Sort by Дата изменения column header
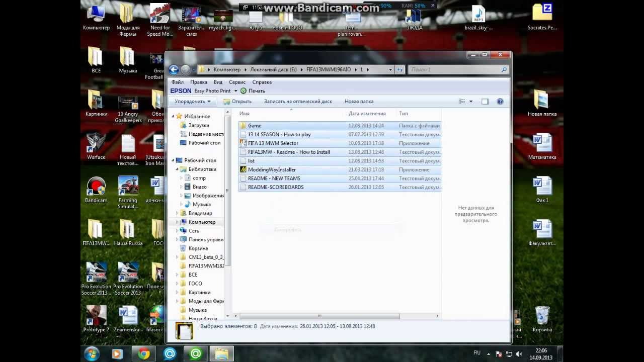This screenshot has width=644, height=362. (367, 114)
